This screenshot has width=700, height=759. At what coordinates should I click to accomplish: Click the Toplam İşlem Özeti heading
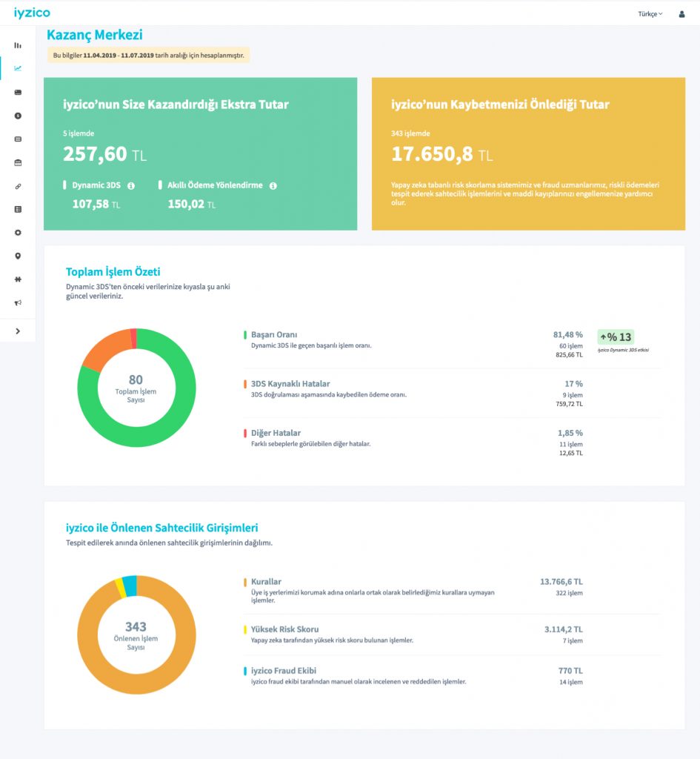pos(113,271)
